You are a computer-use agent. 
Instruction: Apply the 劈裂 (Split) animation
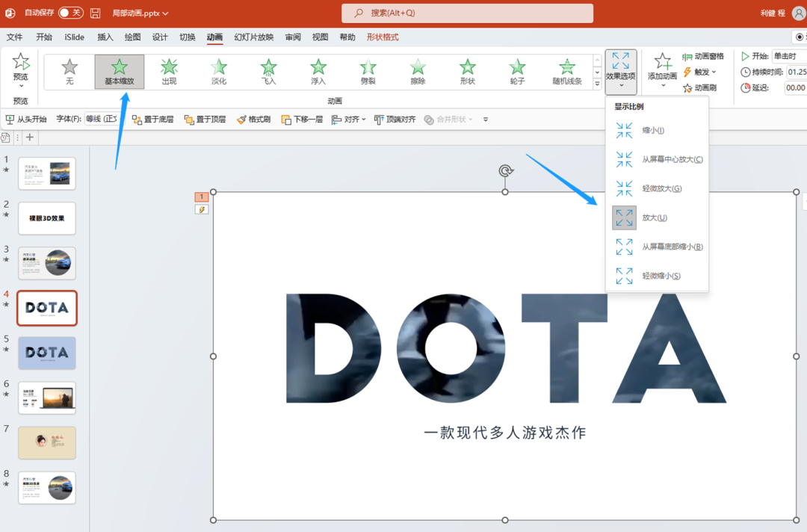pyautogui.click(x=368, y=72)
